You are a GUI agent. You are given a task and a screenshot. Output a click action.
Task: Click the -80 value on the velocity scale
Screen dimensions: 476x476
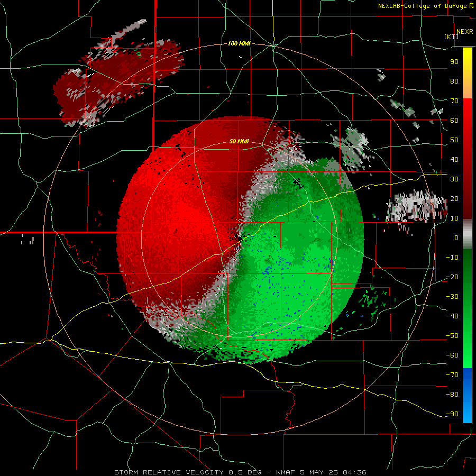[x=452, y=395]
